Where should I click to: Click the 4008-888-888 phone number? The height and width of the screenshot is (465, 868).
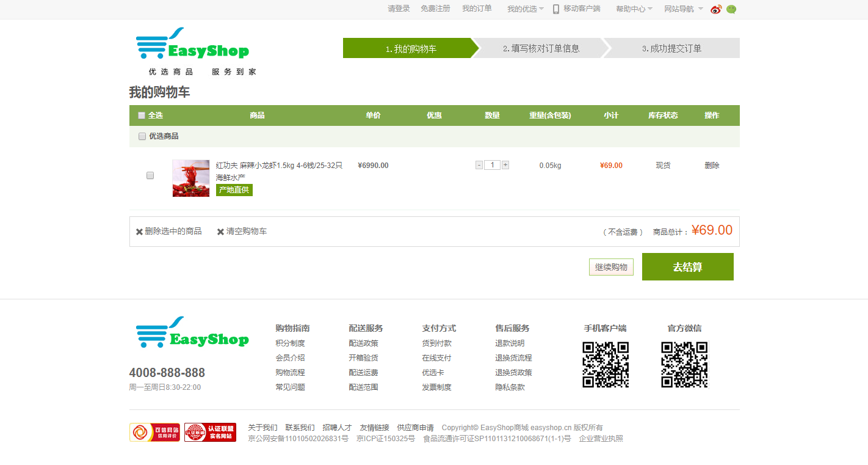coord(167,373)
